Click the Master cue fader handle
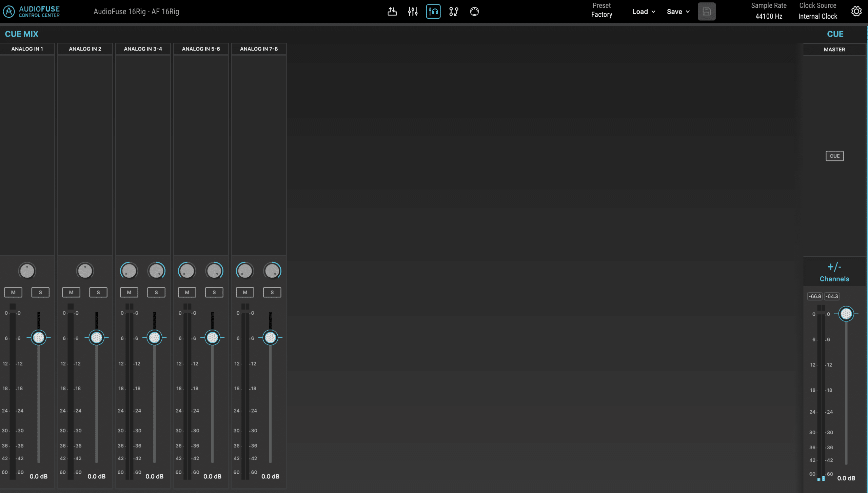Image resolution: width=868 pixels, height=493 pixels. (x=846, y=314)
